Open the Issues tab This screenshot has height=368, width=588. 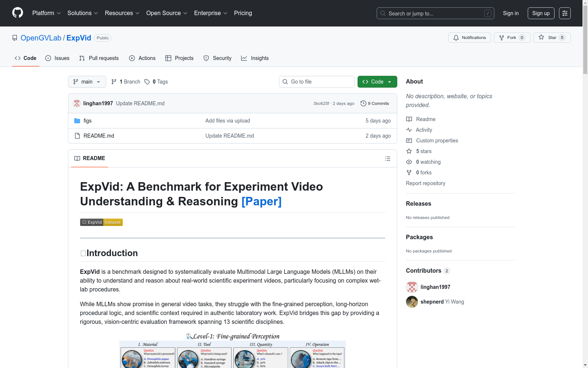(57, 58)
